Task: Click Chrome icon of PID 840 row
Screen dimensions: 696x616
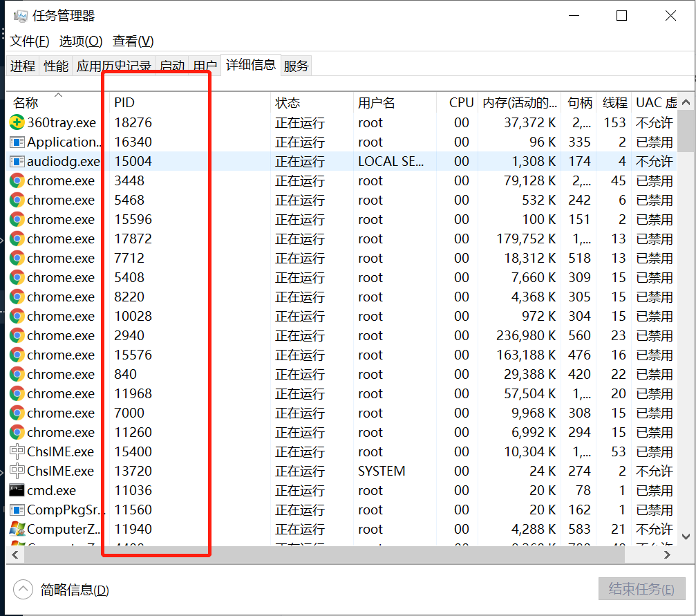Action: (17, 375)
